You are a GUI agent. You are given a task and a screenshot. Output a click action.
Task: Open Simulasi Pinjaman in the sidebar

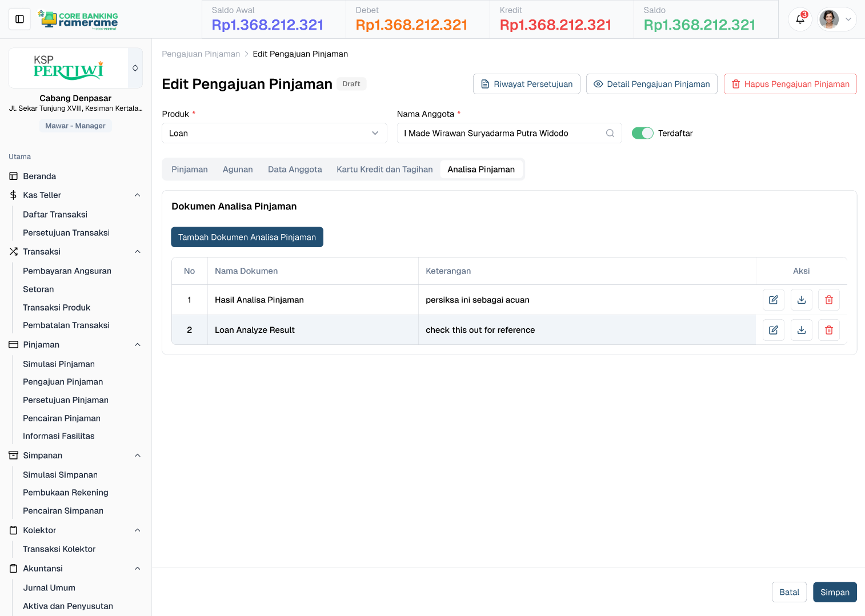pyautogui.click(x=59, y=364)
